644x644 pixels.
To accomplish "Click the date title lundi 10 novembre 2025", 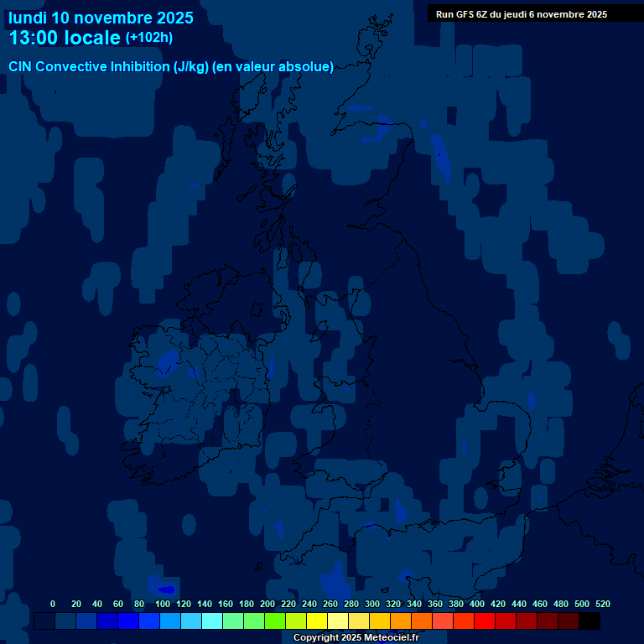I will click(101, 18).
